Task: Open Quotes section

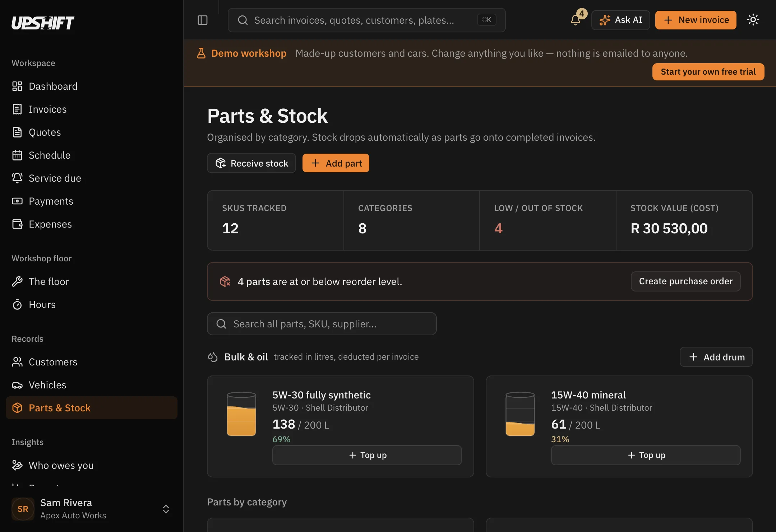Action: (x=92, y=132)
